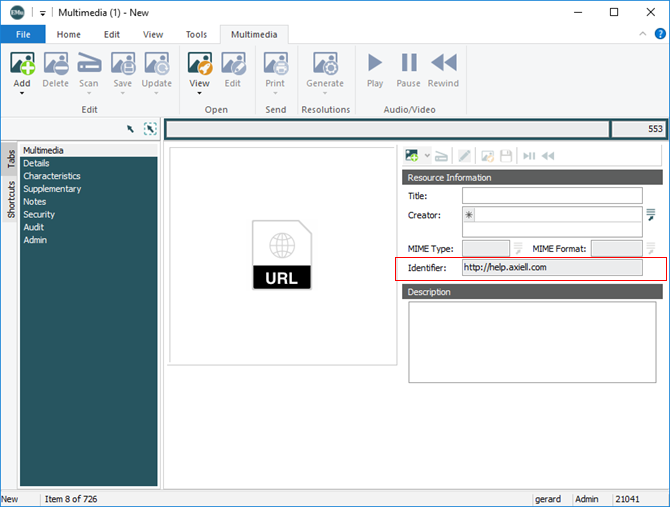Open dropdown next to the add-image icon
The height and width of the screenshot is (507, 670).
pos(427,156)
